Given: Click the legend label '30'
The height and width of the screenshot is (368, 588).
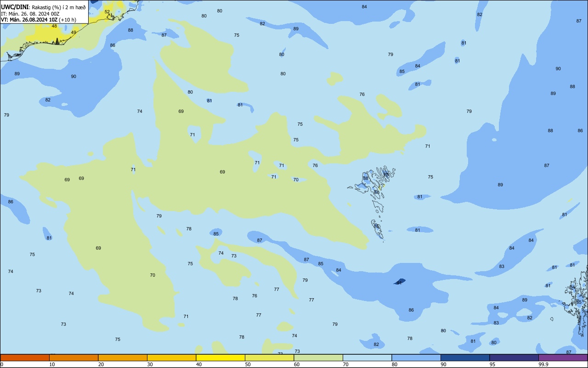Looking at the screenshot, I should (x=150, y=364).
